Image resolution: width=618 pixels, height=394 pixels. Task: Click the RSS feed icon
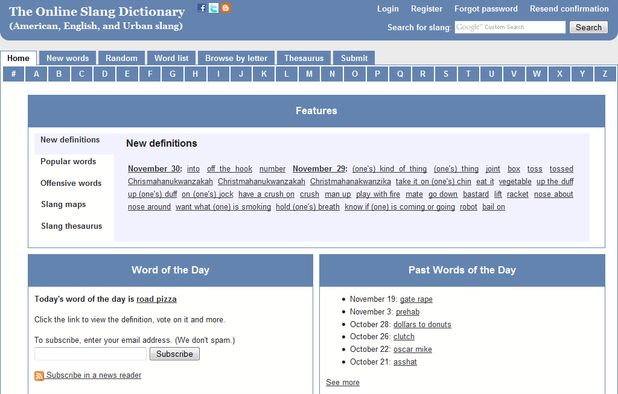(x=39, y=375)
